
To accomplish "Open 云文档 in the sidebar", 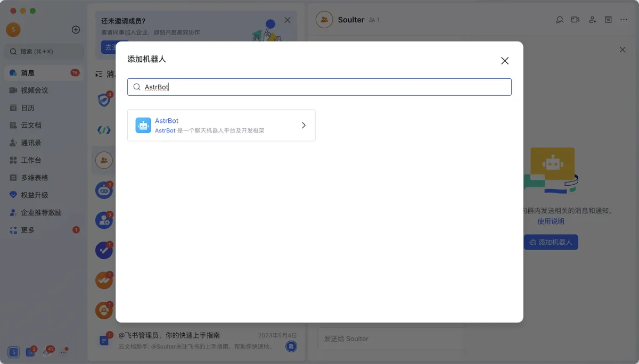I will 44,126.
